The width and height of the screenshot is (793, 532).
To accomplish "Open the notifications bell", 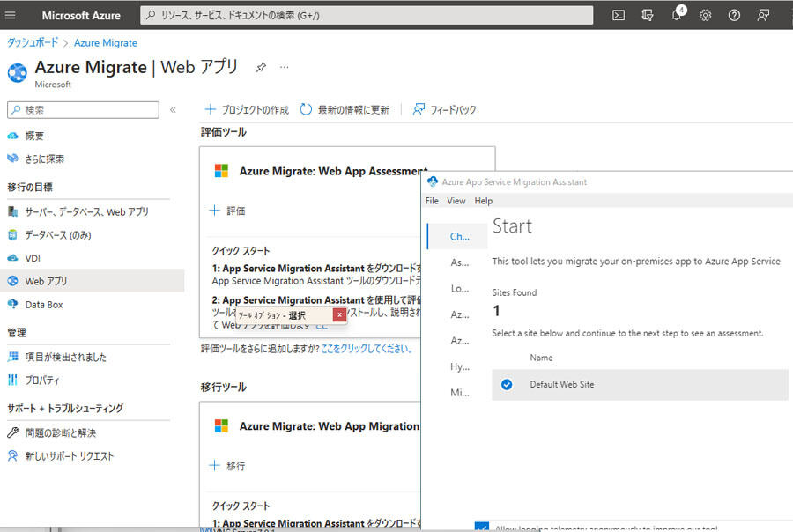I will (x=677, y=15).
